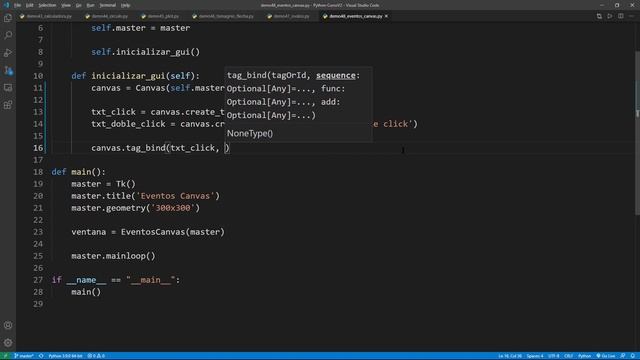This screenshot has width=640, height=360.
Task: Open the Edit menu
Action: tap(30, 5)
